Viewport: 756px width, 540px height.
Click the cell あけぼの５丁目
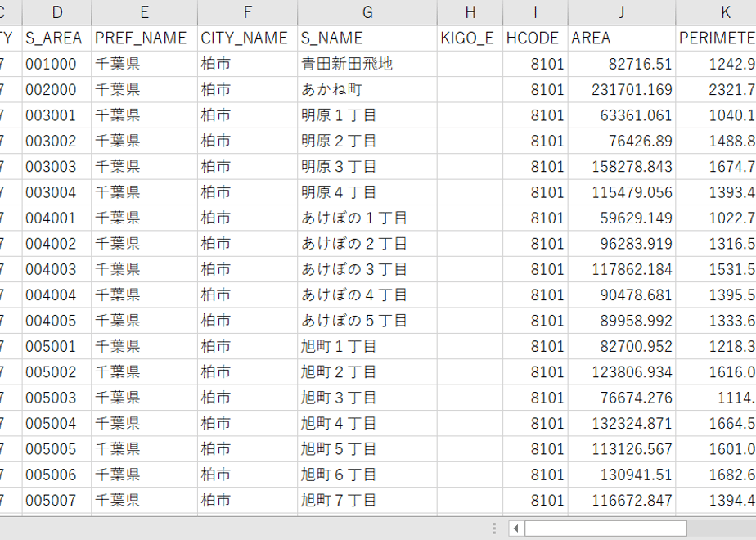coord(367,321)
